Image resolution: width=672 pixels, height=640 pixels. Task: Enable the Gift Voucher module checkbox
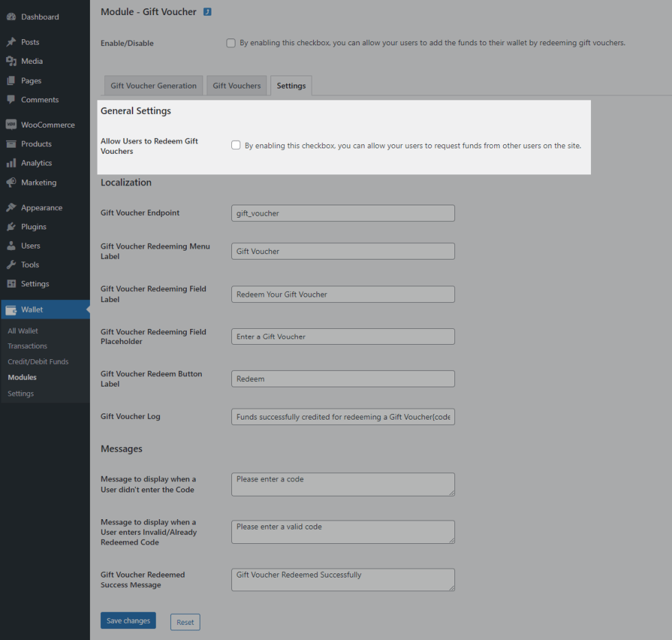click(231, 43)
